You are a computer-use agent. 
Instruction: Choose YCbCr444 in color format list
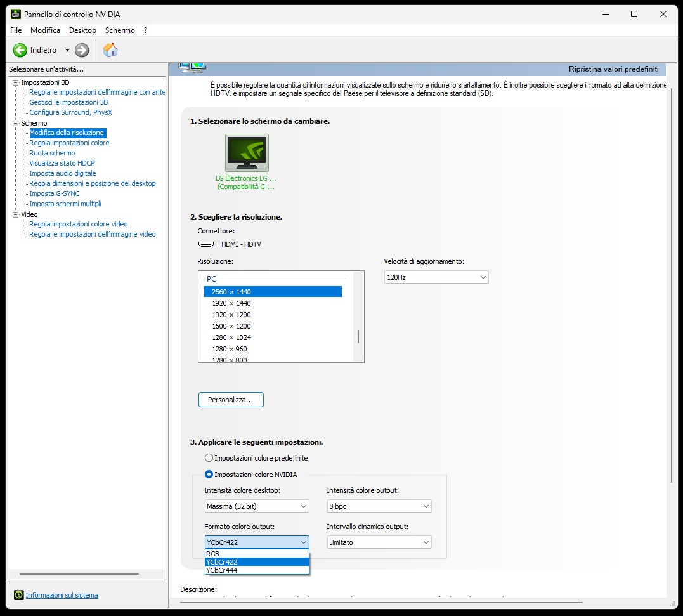(x=257, y=570)
